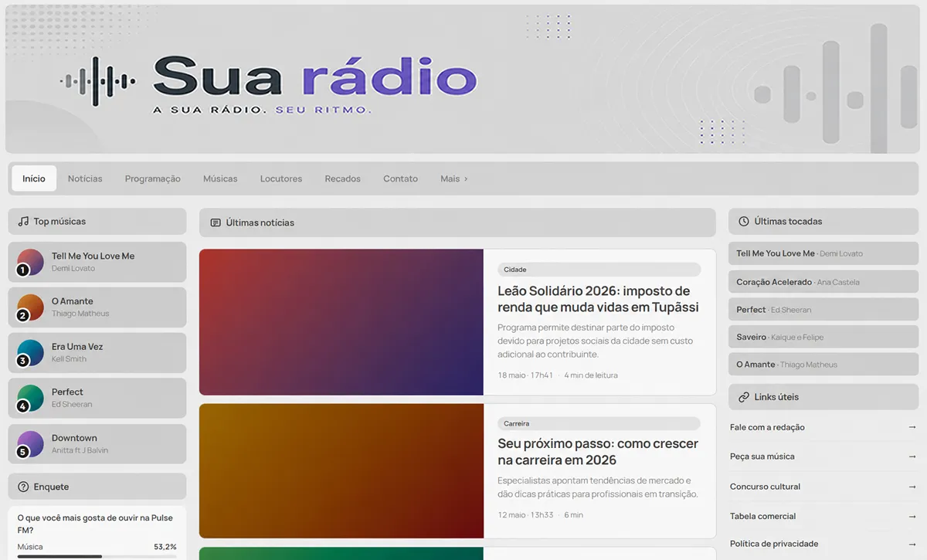The image size is (927, 560).
Task: Open Concurso cultural link
Action: pyautogui.click(x=765, y=487)
